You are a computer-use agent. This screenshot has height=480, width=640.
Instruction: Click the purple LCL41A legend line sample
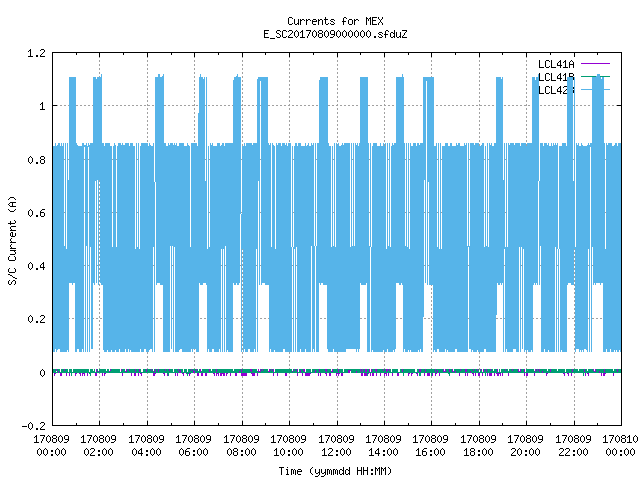click(595, 64)
